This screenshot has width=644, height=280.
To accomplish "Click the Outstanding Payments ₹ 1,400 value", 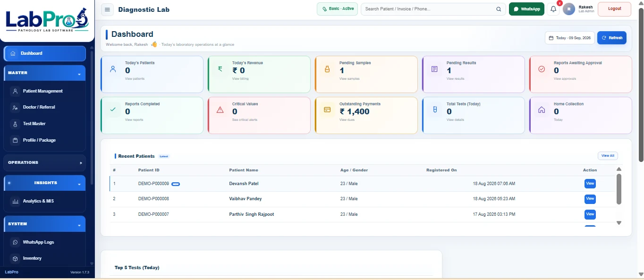I will pos(355,111).
